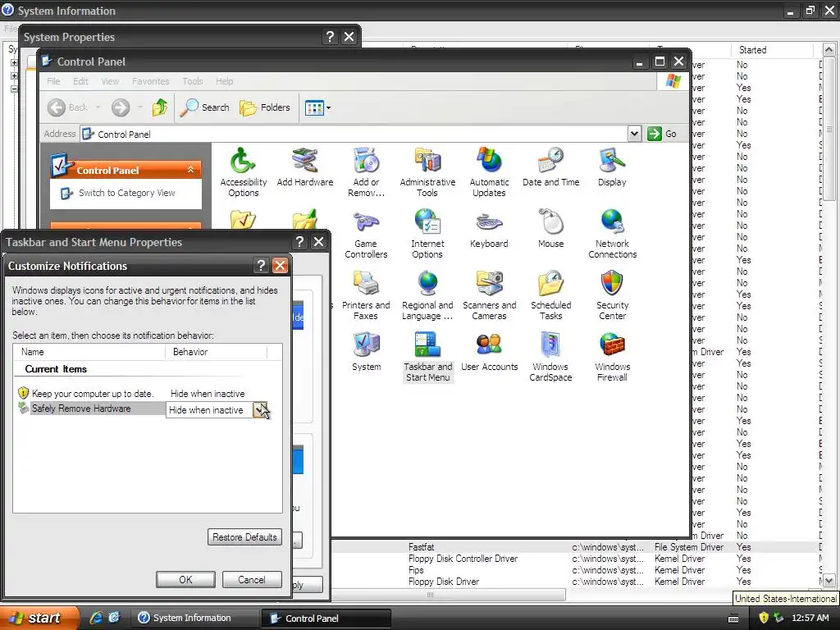Open the Display icon
The image size is (840, 630).
[x=612, y=167]
